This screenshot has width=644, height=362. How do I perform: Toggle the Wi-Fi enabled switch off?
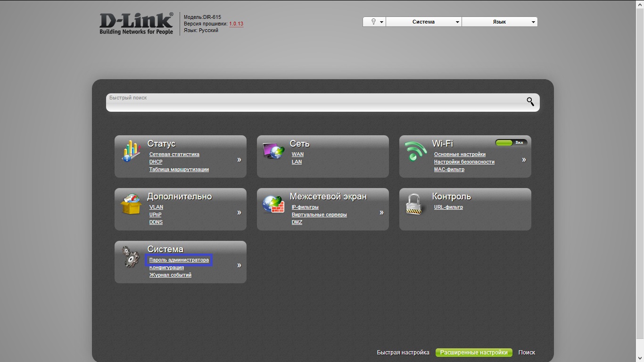click(x=511, y=142)
